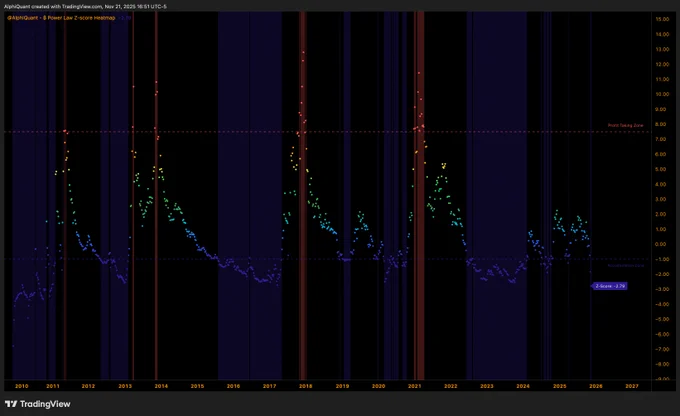This screenshot has height=416, width=680.
Task: Click the -5.00 value on price axis
Action: 662,319
